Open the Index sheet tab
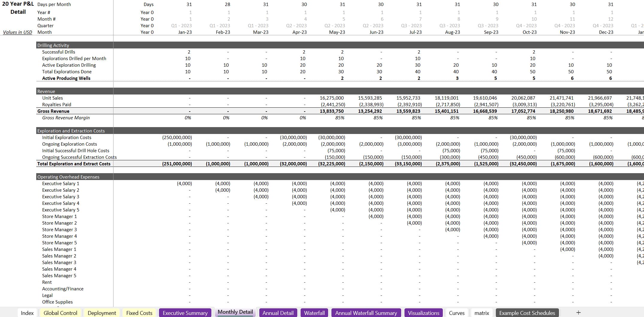 coord(27,313)
